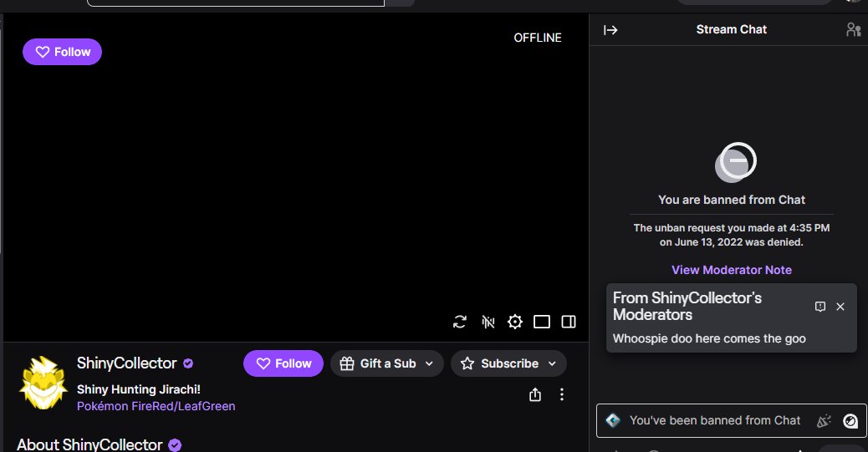Click the Follow button over the video
The height and width of the screenshot is (452, 868).
(62, 52)
